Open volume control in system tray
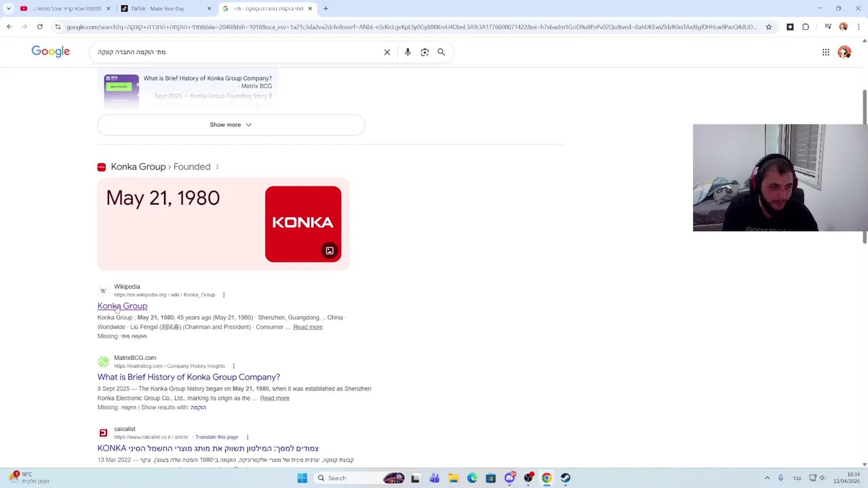This screenshot has height=488, width=868. coord(822,478)
